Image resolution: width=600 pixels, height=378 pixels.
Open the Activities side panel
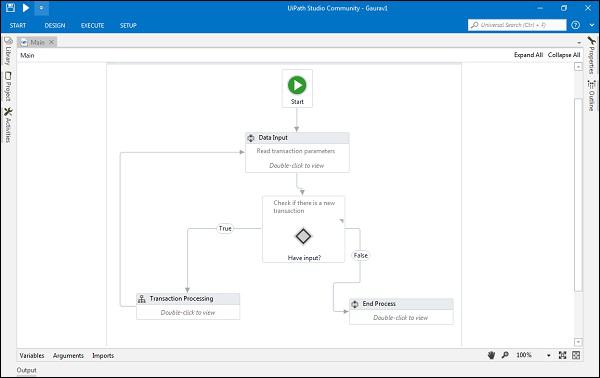coord(8,125)
